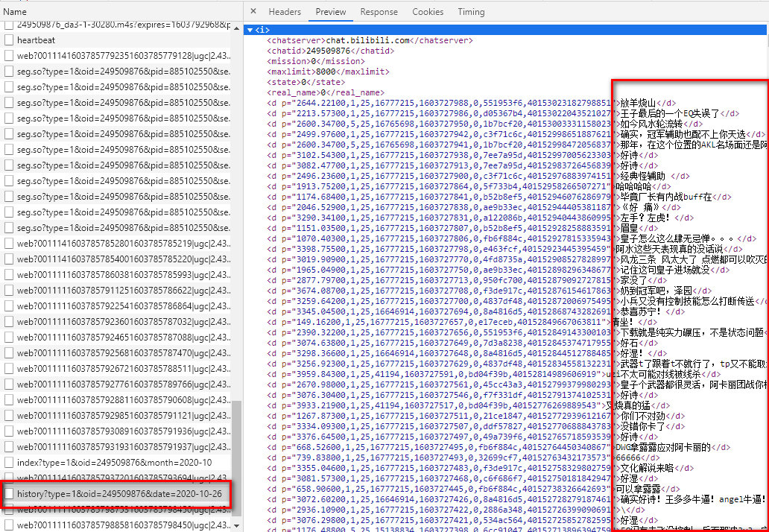Open request ending 1603785786622|ugc
This screenshot has height=532, width=769.
[117, 291]
